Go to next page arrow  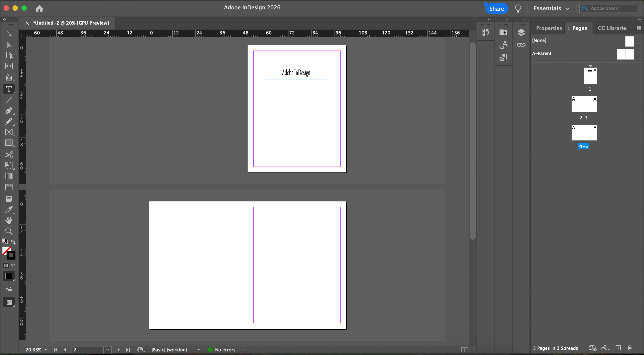point(119,349)
